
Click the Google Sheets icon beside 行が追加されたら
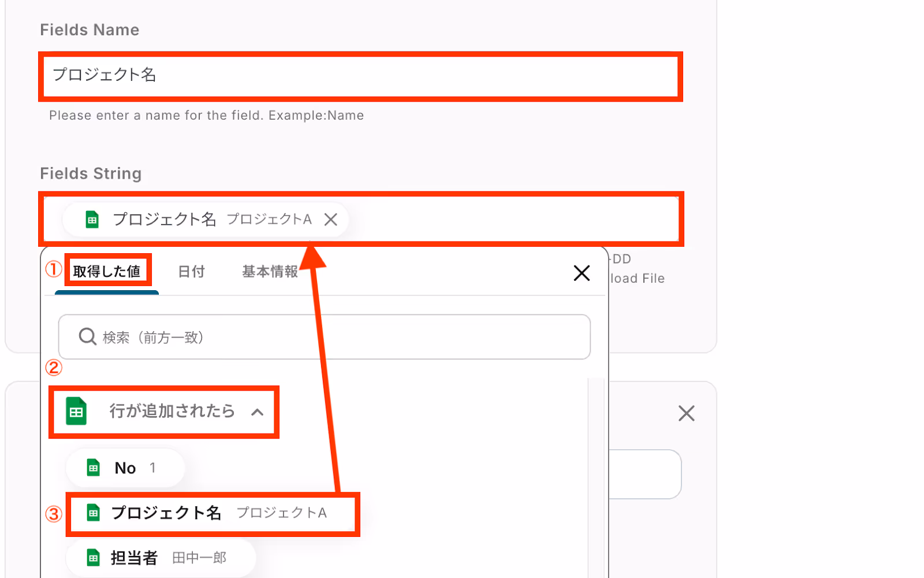click(x=76, y=412)
